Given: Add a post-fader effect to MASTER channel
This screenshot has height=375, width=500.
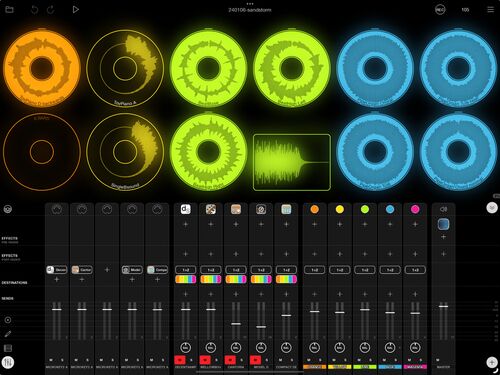Looking at the screenshot, I should (443, 254).
